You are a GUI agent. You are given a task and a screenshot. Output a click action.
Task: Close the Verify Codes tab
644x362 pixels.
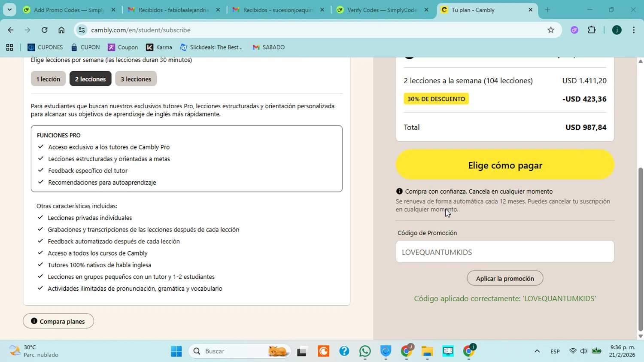(426, 9)
